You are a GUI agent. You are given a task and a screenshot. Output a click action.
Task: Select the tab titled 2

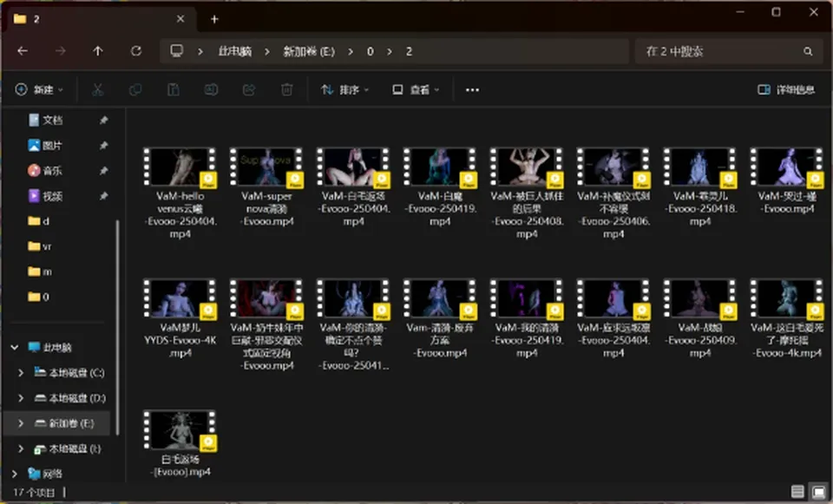pos(99,19)
